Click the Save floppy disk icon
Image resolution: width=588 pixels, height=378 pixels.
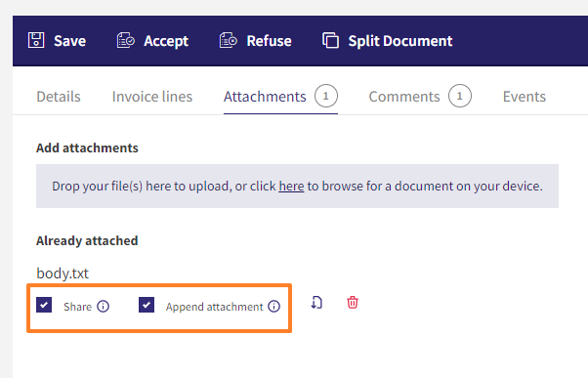click(36, 40)
